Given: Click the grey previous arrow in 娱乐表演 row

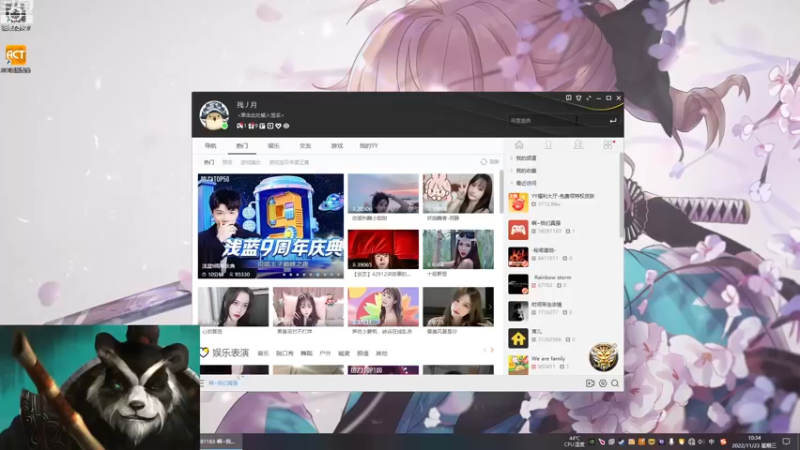Looking at the screenshot, I should pos(485,350).
